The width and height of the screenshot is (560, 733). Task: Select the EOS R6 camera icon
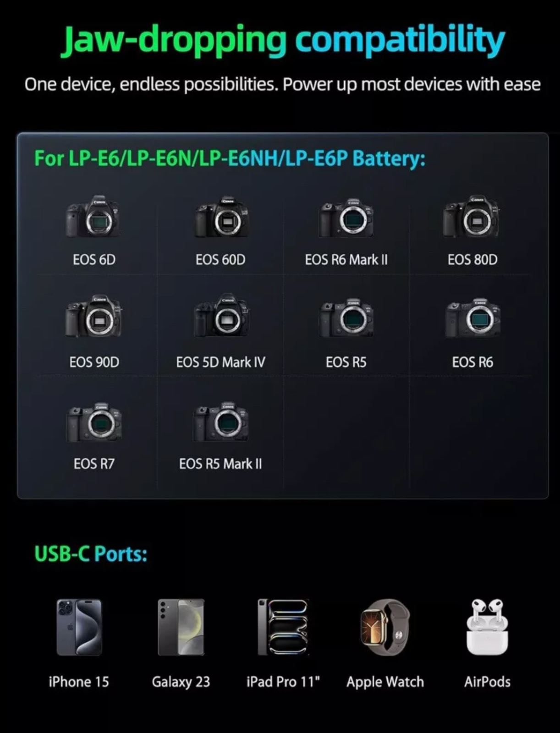click(x=472, y=318)
